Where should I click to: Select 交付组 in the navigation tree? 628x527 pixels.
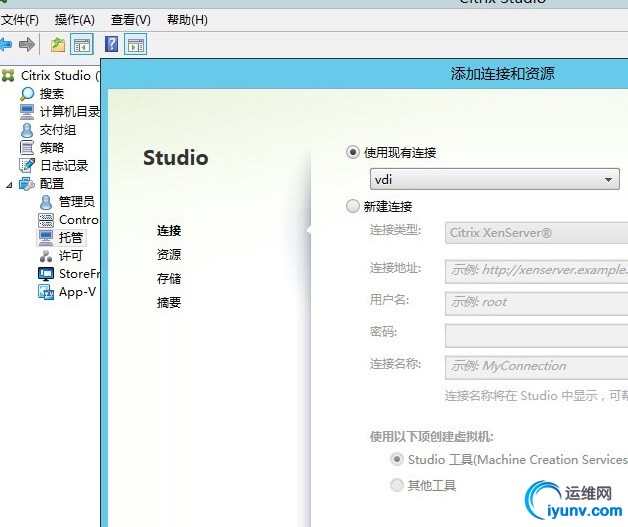(x=58, y=130)
